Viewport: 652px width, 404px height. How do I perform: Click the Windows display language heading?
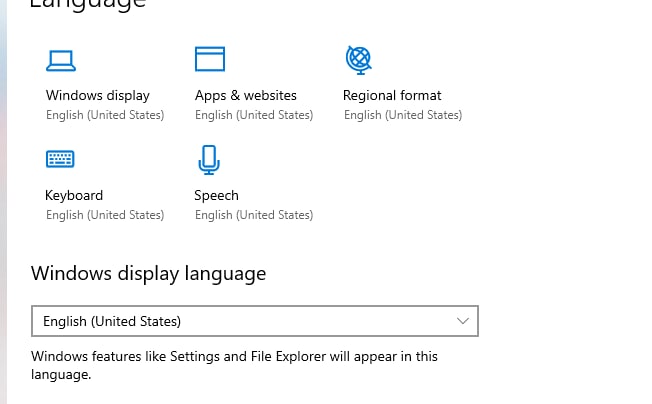148,274
